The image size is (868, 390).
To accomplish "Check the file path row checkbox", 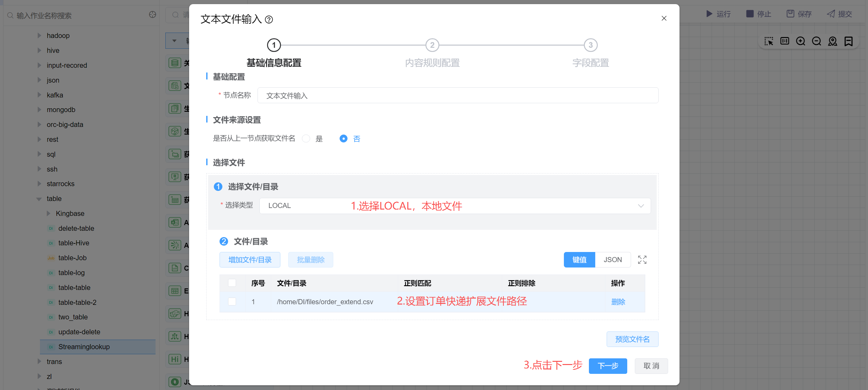I will pos(232,302).
